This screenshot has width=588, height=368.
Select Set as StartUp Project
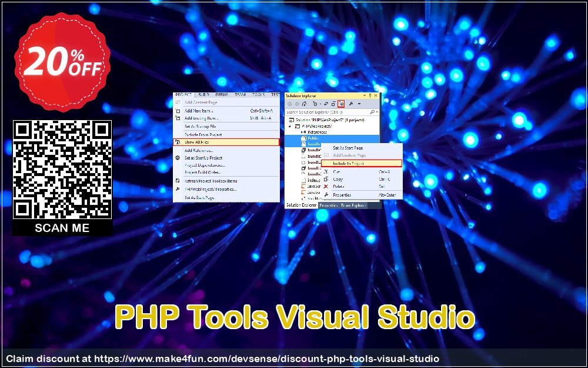pyautogui.click(x=226, y=158)
